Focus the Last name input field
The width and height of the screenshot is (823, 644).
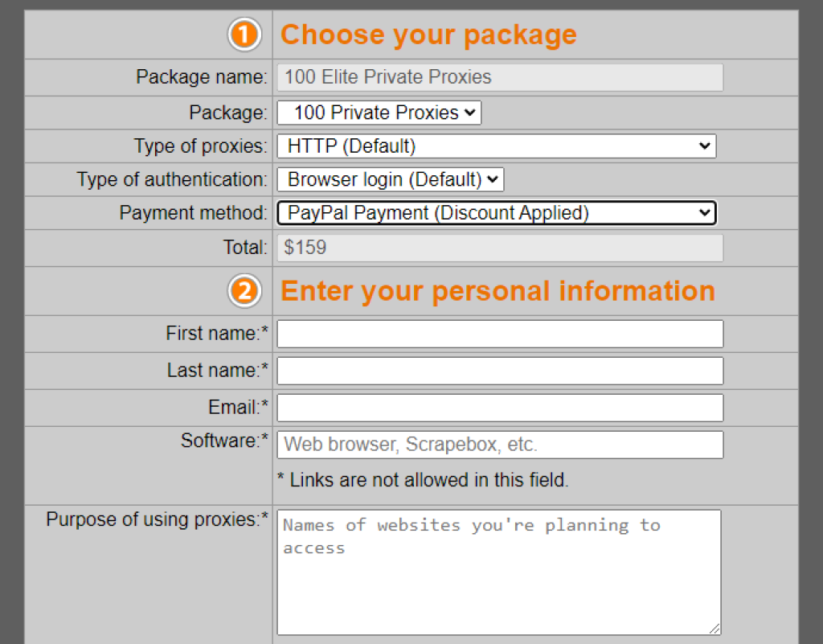[499, 371]
